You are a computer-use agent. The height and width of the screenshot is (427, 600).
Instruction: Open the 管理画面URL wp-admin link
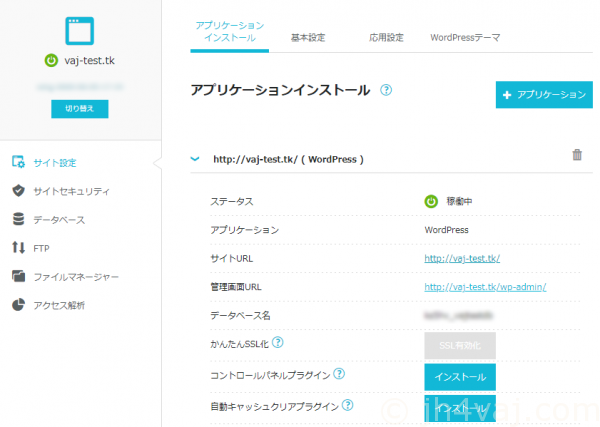485,287
